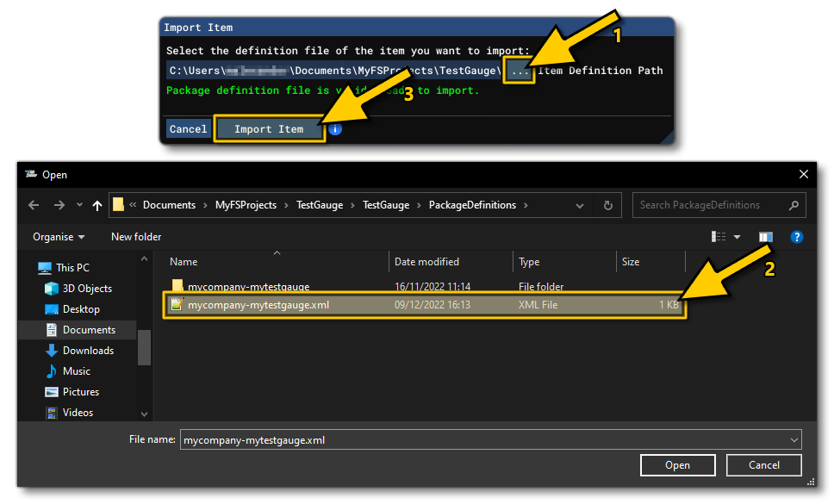The height and width of the screenshot is (504, 834).
Task: Open the info icon beside Import Item
Action: coord(334,128)
